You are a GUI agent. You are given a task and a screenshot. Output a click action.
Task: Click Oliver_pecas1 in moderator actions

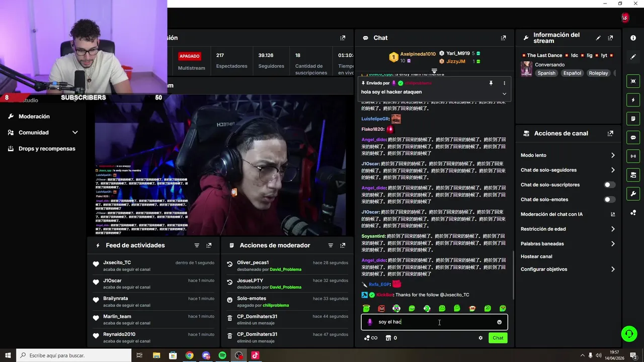[253, 262]
